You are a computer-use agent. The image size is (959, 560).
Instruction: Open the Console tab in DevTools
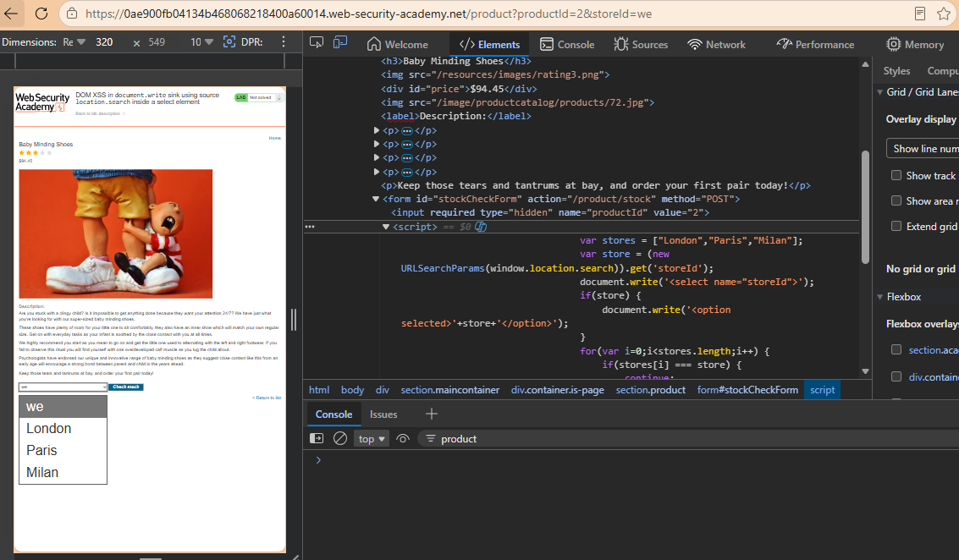click(x=567, y=45)
